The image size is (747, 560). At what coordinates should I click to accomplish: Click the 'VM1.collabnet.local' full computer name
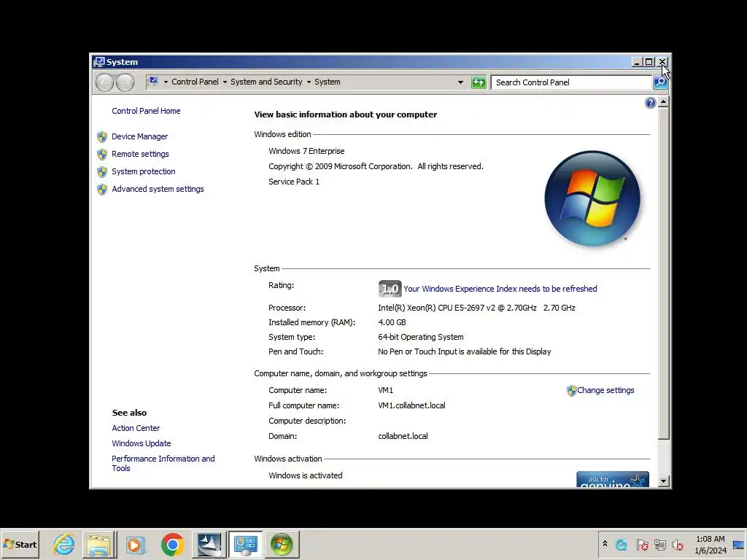411,405
